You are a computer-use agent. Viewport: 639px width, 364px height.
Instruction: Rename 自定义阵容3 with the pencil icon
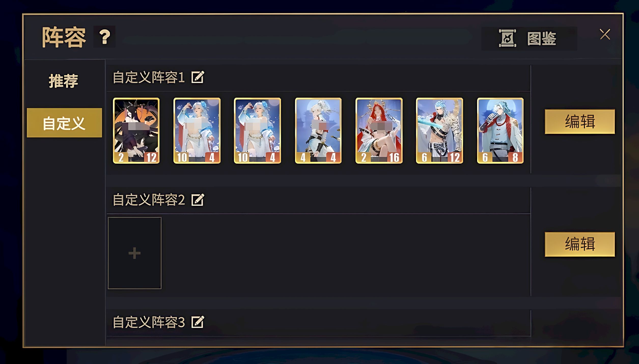point(198,322)
